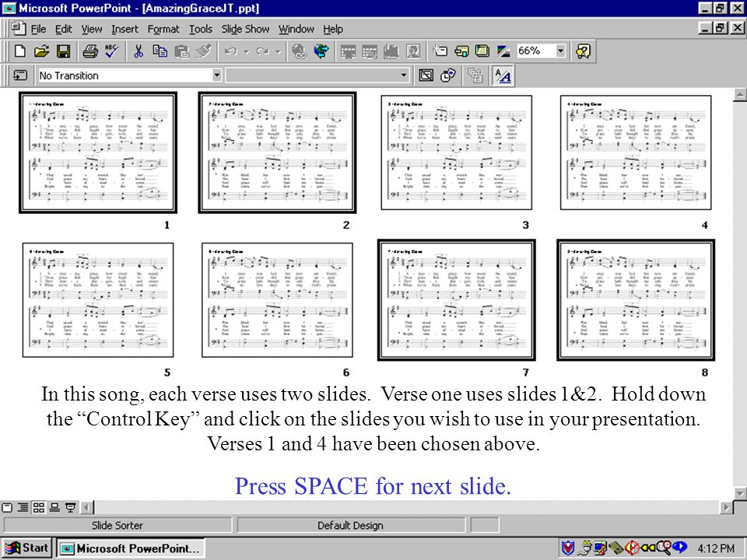
Task: Switch to Outline View
Action: [23, 508]
